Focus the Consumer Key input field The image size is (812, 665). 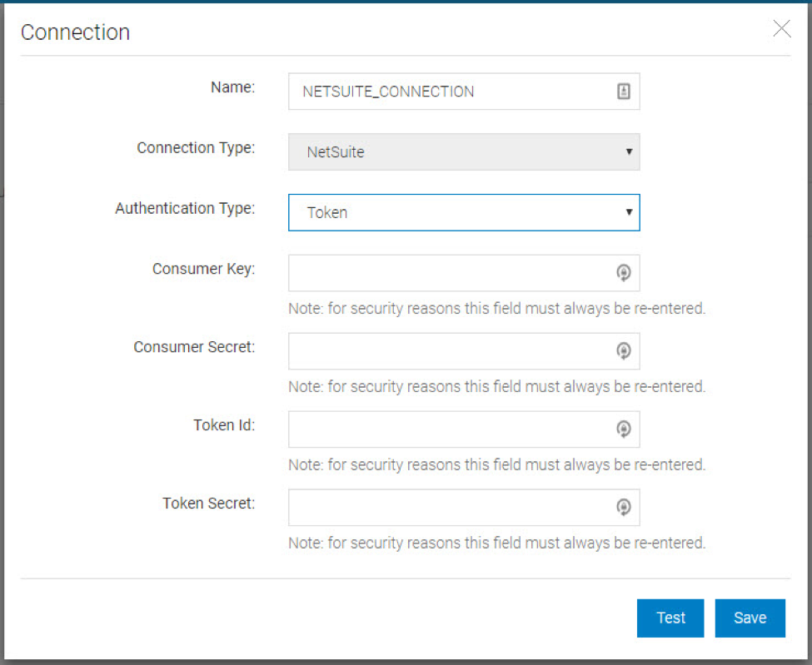(464, 273)
